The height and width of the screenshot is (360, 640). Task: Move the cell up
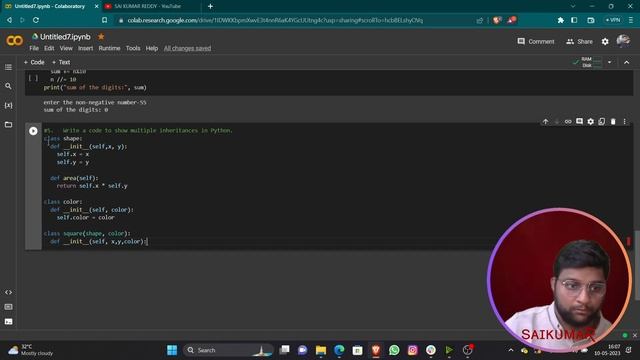545,122
